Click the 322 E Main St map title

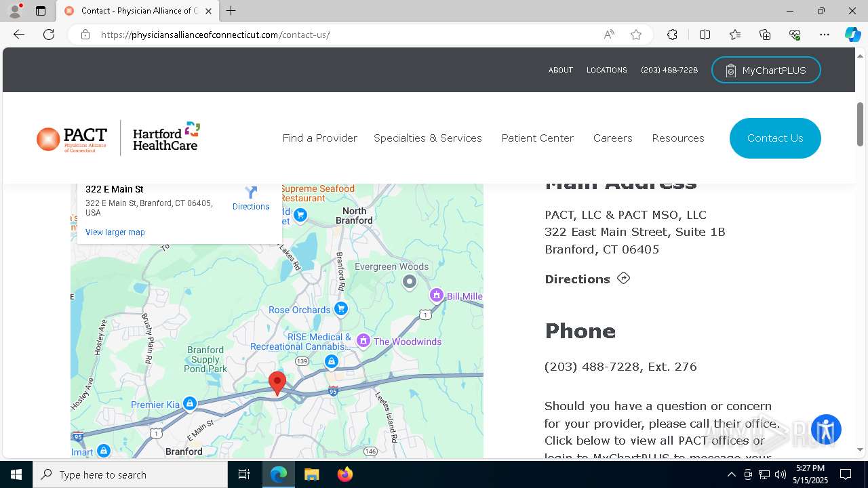[x=115, y=189]
